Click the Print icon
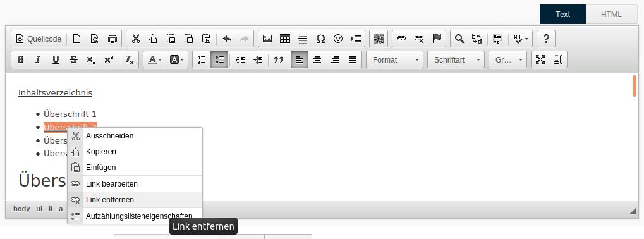 coord(112,39)
